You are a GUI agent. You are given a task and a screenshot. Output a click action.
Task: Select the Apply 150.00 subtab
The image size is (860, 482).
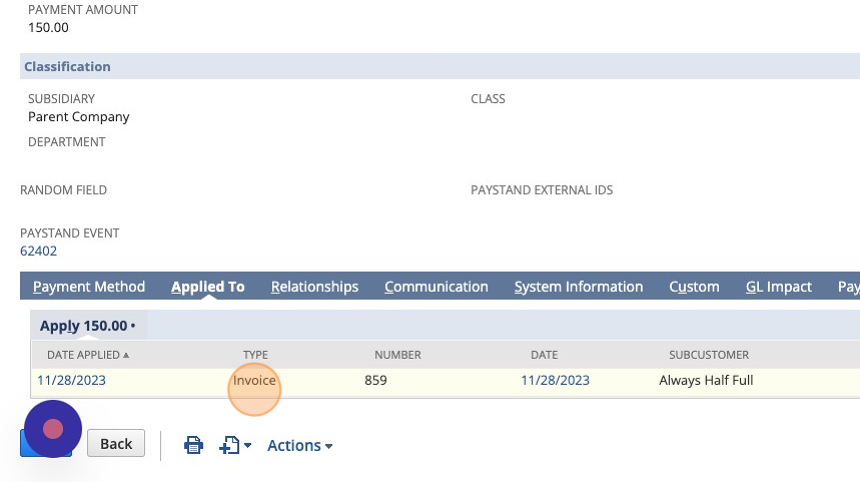[88, 326]
